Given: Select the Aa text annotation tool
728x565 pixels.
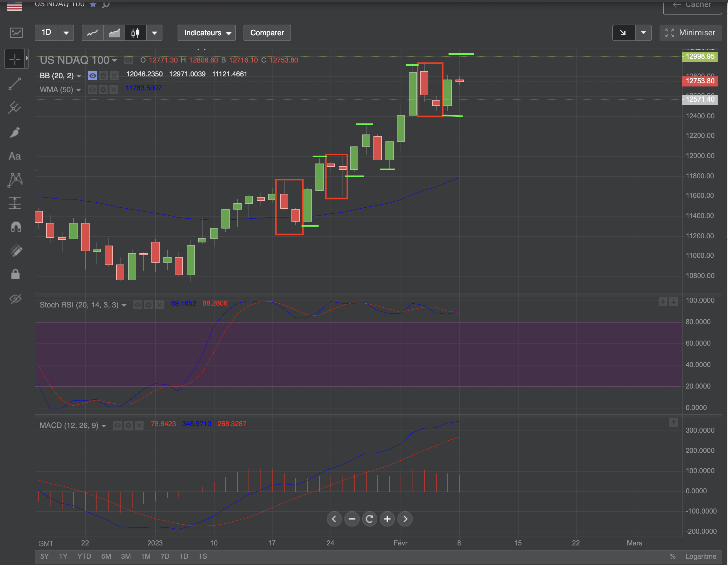Looking at the screenshot, I should 15,156.
